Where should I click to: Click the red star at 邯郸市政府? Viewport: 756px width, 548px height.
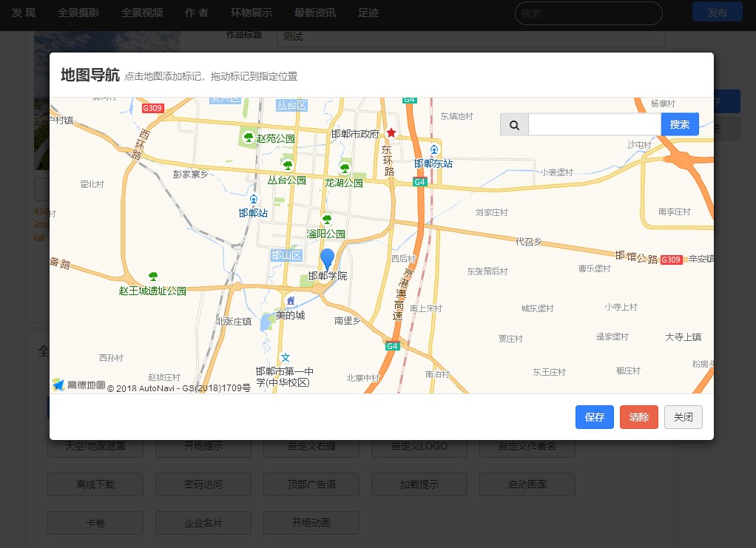(x=391, y=133)
